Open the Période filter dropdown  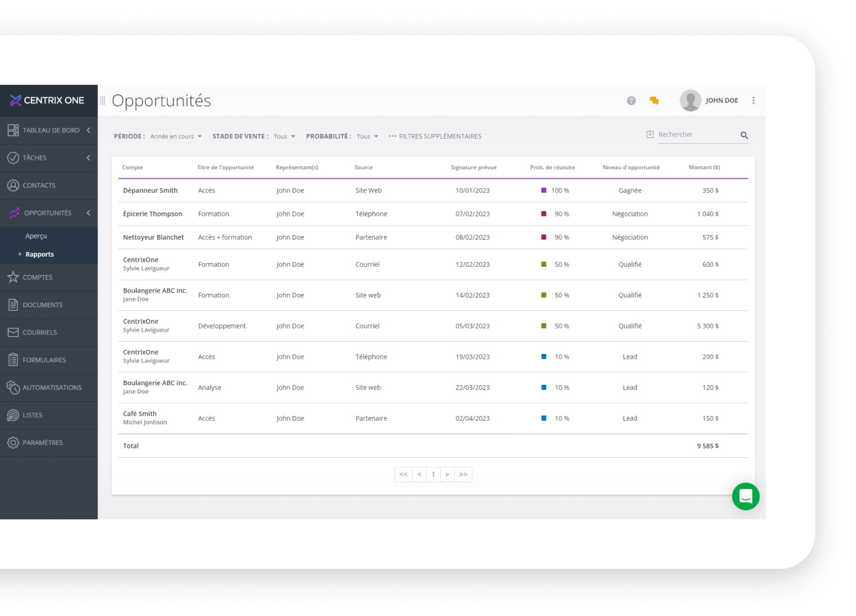(176, 136)
